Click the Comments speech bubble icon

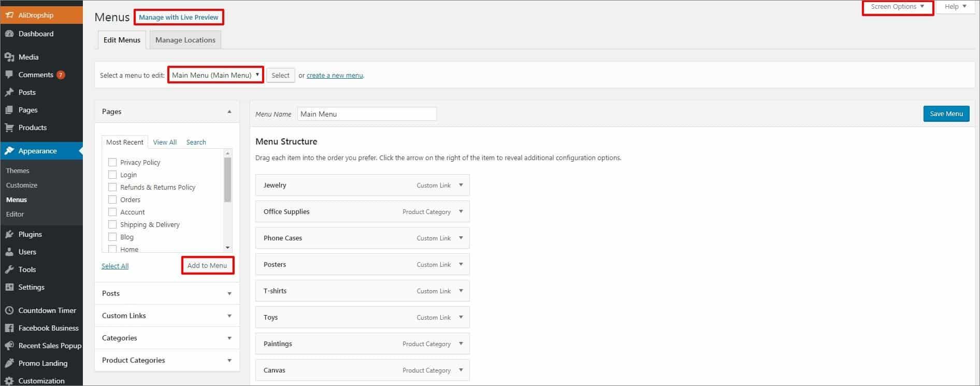tap(9, 75)
